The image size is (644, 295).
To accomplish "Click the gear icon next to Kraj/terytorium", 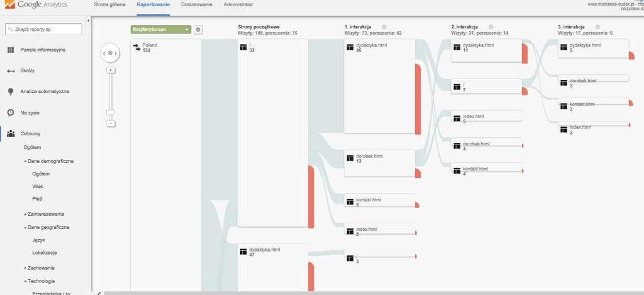I will pyautogui.click(x=198, y=30).
